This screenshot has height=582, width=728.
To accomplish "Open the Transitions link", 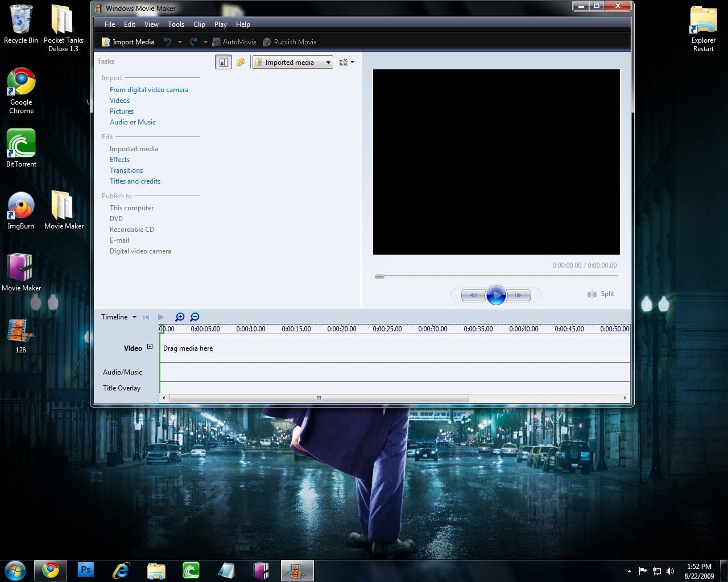I will point(126,171).
